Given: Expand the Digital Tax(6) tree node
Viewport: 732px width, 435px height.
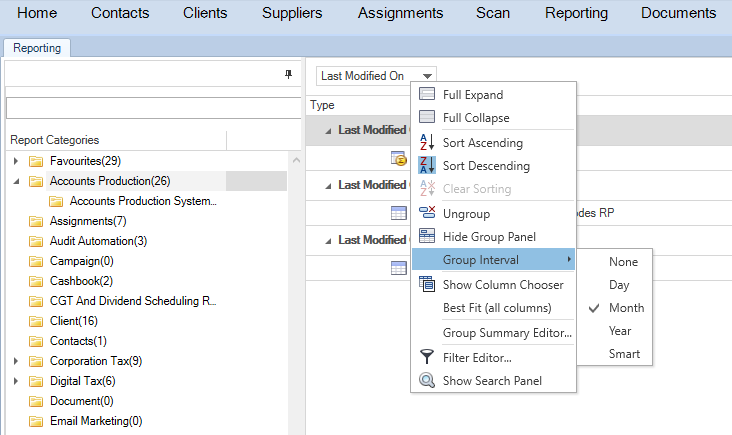Looking at the screenshot, I should click(x=16, y=381).
